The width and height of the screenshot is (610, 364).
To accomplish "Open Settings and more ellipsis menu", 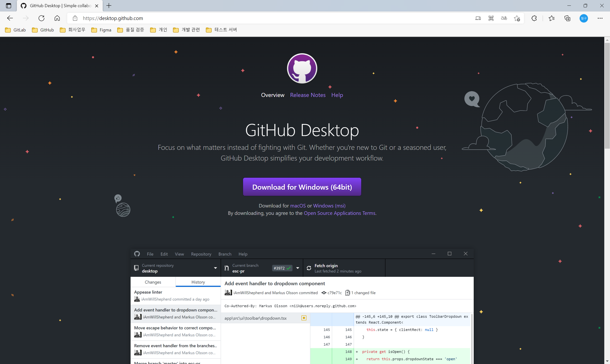I will (x=600, y=18).
